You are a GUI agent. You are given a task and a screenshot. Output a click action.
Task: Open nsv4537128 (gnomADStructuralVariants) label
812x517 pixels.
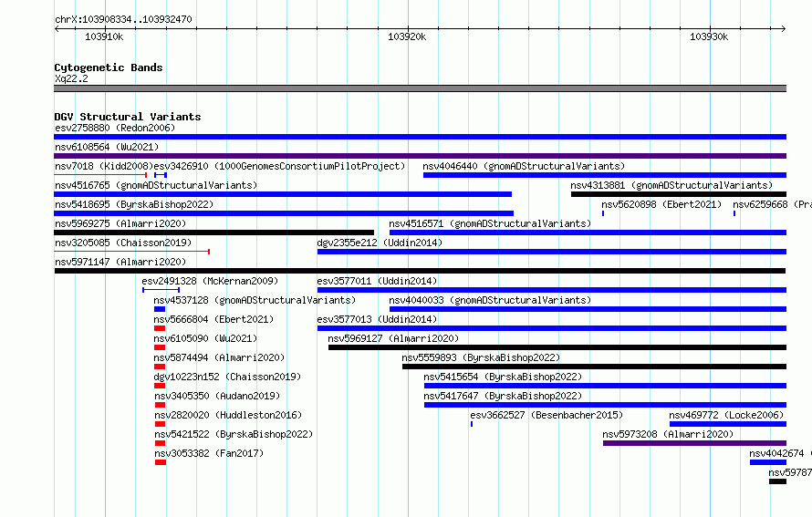[x=255, y=300]
